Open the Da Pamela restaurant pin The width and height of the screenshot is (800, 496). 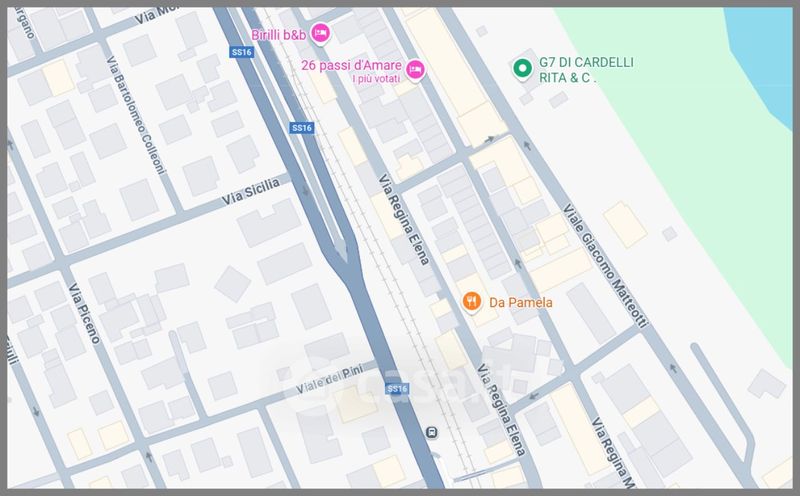(x=471, y=302)
